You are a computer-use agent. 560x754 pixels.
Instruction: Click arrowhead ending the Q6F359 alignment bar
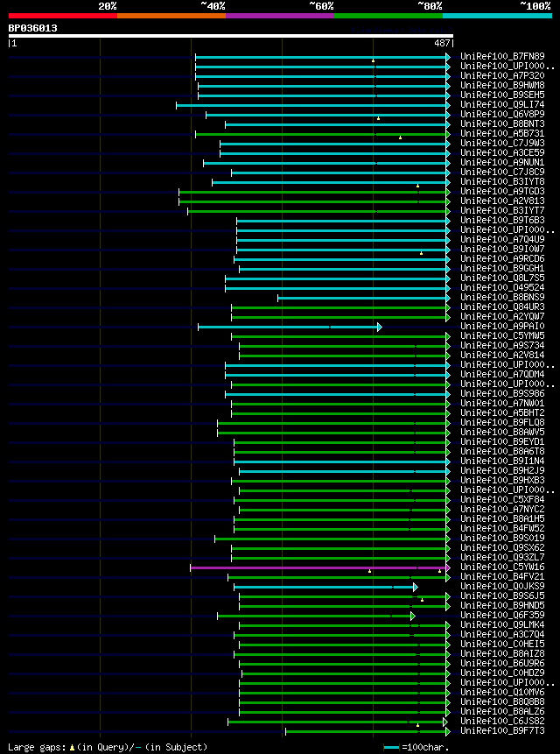pos(412,616)
